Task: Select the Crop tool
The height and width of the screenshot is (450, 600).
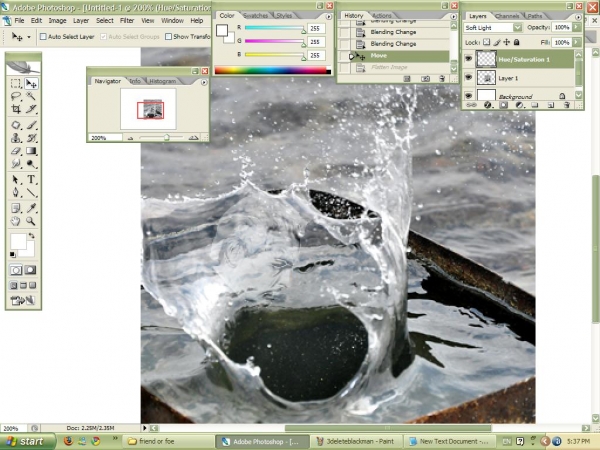Action: pyautogui.click(x=16, y=109)
